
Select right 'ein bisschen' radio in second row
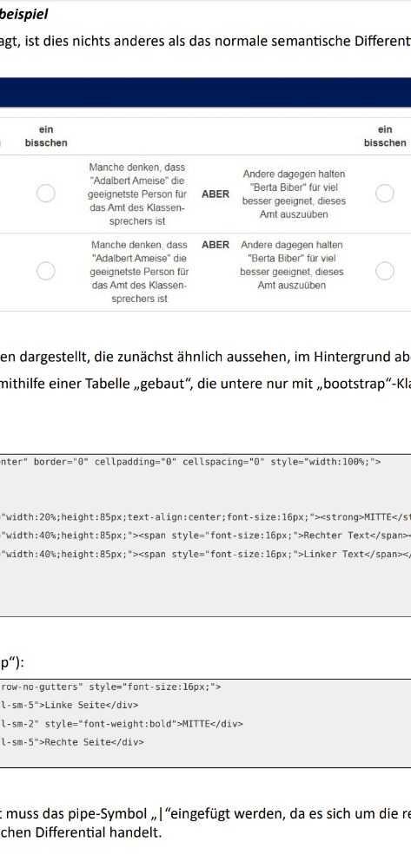coord(385,271)
